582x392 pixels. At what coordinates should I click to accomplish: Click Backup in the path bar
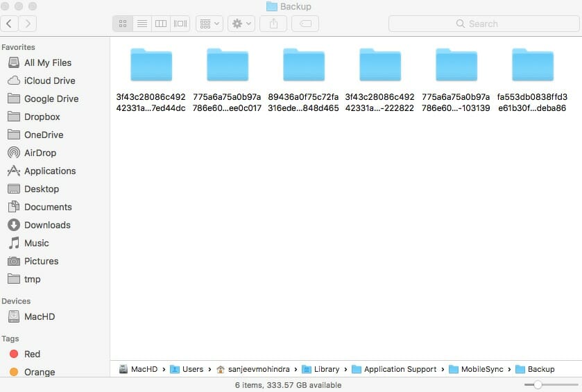(536, 369)
